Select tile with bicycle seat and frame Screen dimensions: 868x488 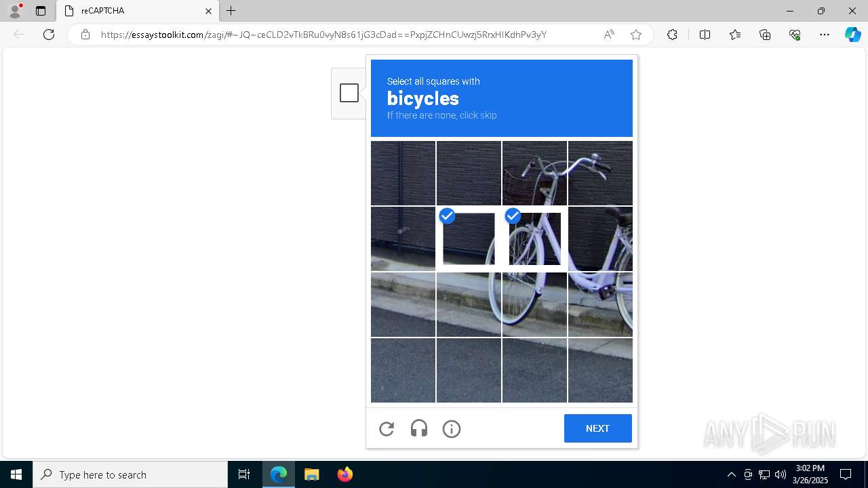[x=600, y=239]
